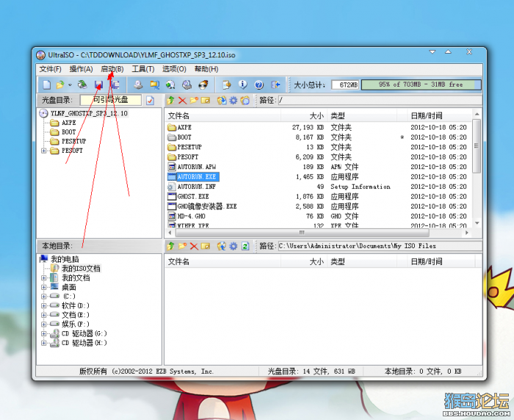Select the YLMF_GHOSTXP_SP3_12.10 root node

click(x=89, y=113)
